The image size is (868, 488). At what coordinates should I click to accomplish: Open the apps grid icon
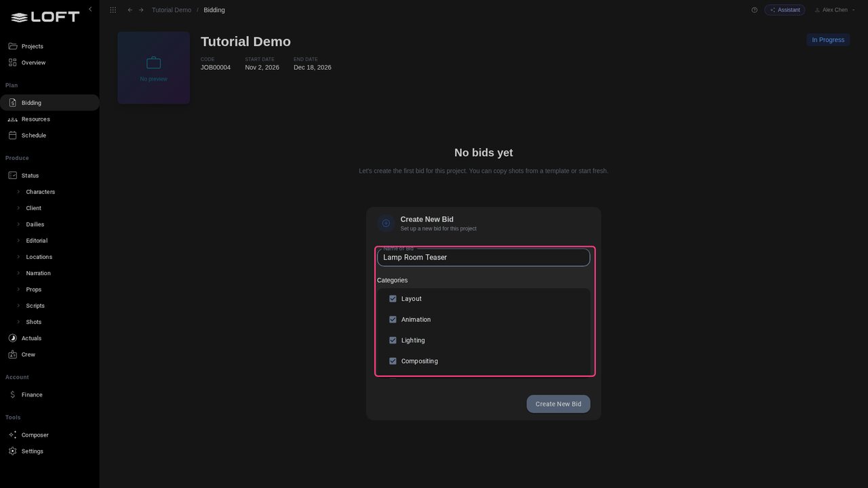pyautogui.click(x=113, y=10)
